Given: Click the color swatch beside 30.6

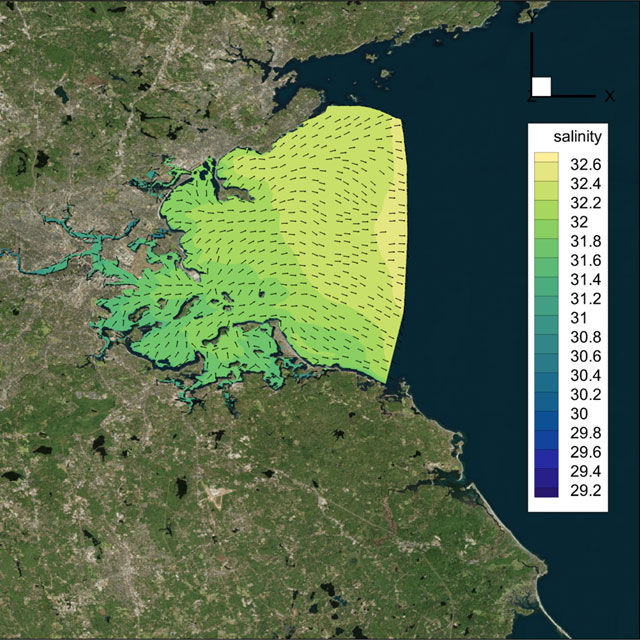Looking at the screenshot, I should click(x=548, y=355).
